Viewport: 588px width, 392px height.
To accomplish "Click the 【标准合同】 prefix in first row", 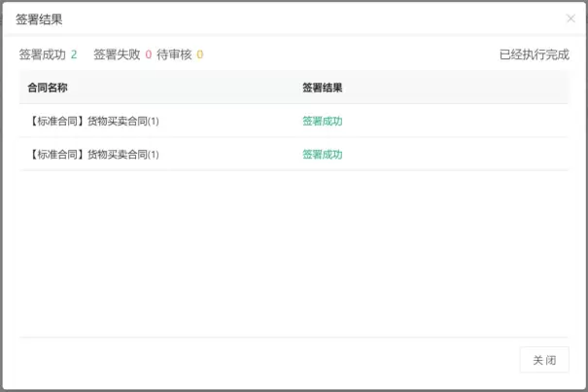I will tap(56, 122).
